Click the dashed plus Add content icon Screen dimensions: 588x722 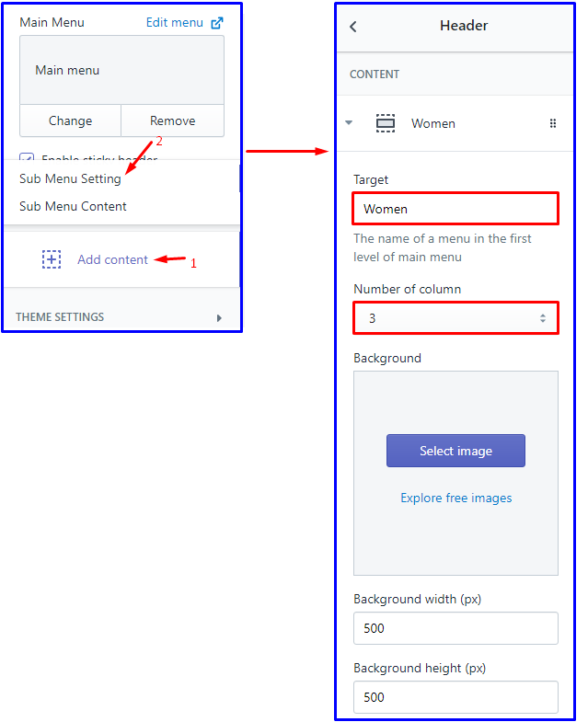(52, 259)
